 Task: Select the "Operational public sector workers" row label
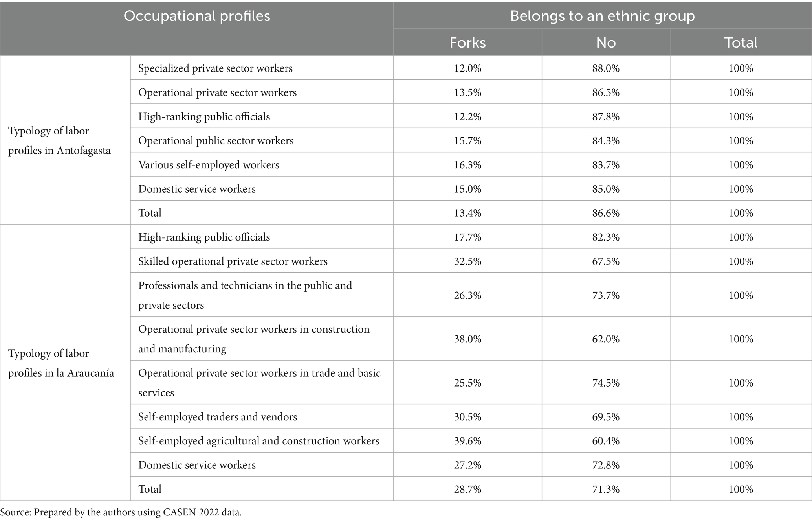point(216,141)
